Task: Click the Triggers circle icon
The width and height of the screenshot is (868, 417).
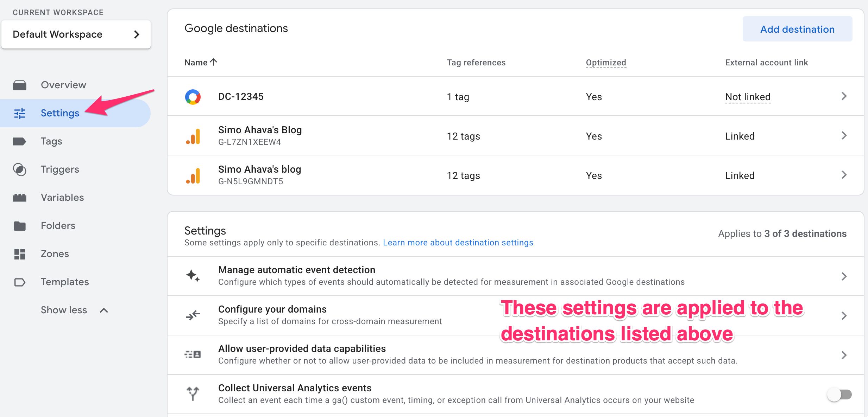Action: (x=20, y=169)
